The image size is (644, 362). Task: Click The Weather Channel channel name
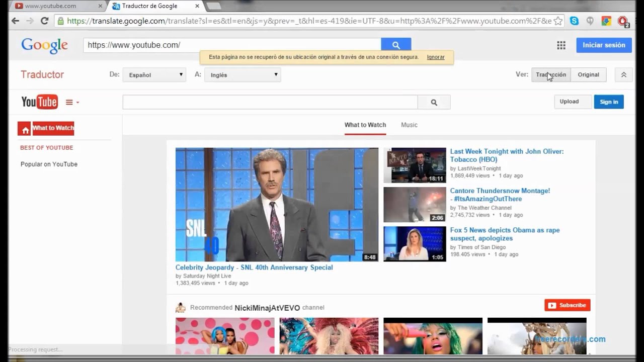[x=485, y=208]
